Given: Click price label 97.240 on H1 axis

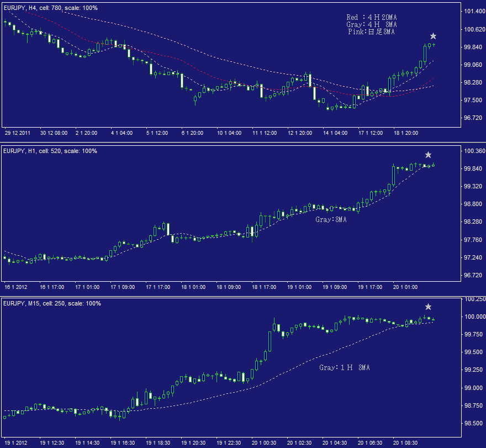Looking at the screenshot, I should (x=473, y=257).
